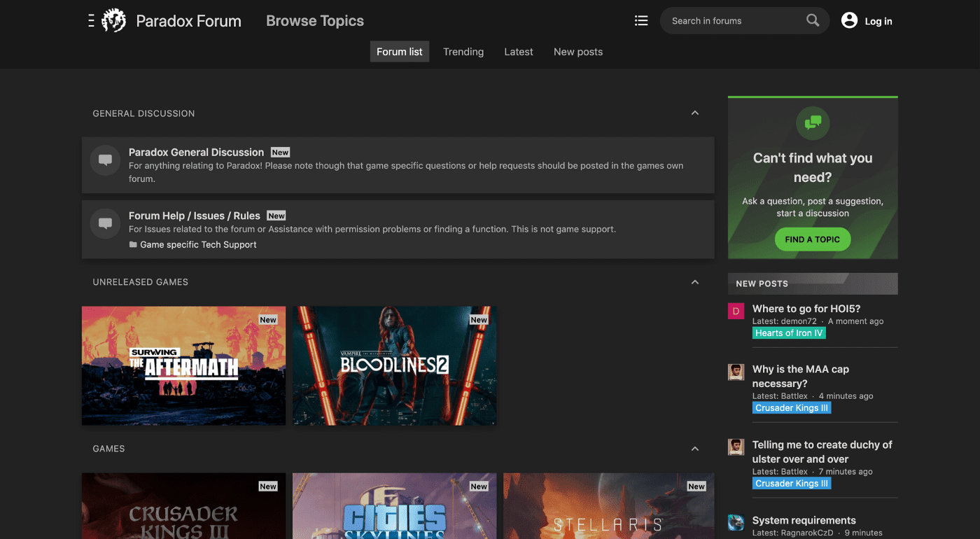Click the GENERAL DISCUSSION section title
The height and width of the screenshot is (539, 980).
click(x=143, y=113)
